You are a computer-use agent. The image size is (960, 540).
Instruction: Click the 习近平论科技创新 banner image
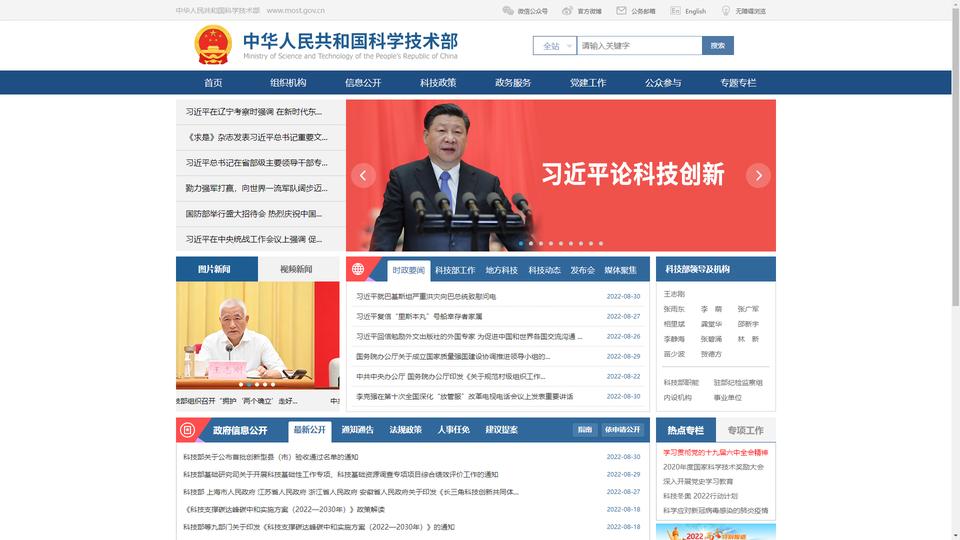[561, 176]
